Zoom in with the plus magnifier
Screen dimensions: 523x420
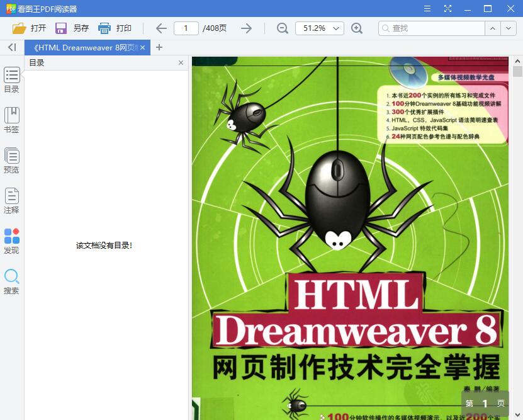coord(357,28)
